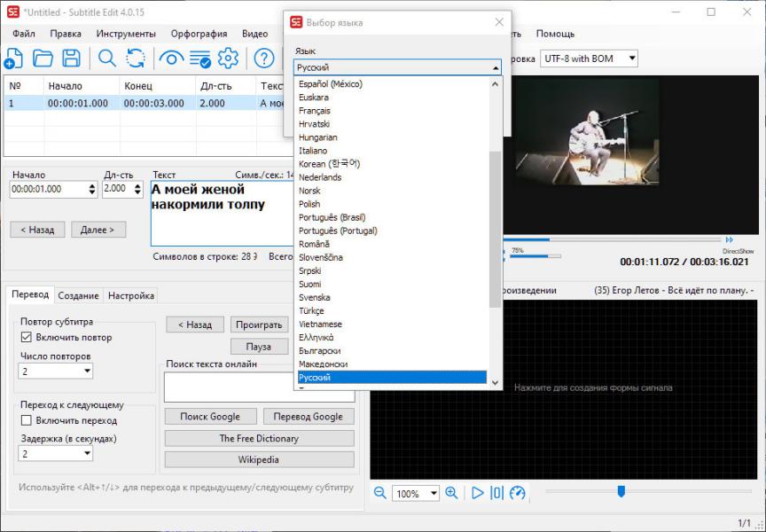Open the Settings gear icon
This screenshot has height=532, width=766.
pyautogui.click(x=228, y=59)
